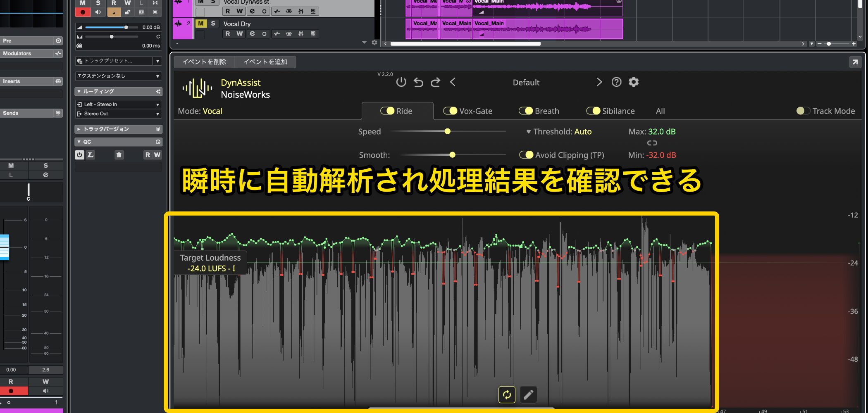The image size is (868, 413).
Task: Pop out the plugin editor window
Action: (855, 62)
